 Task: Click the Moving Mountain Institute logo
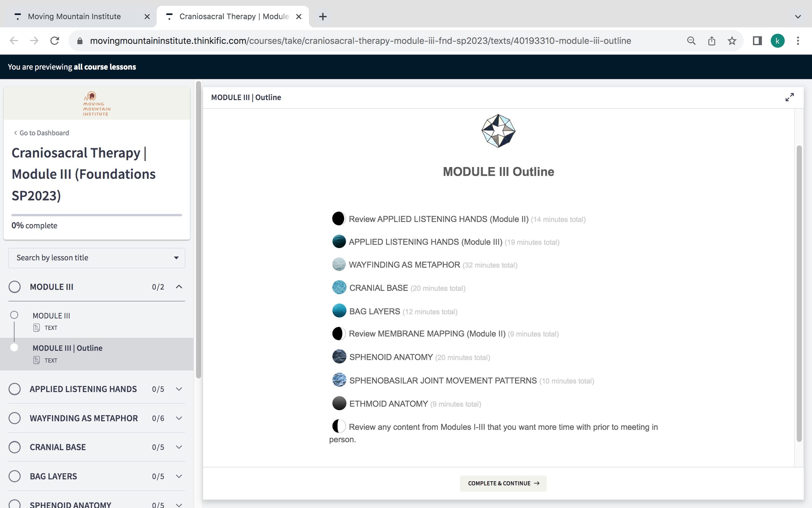pyautogui.click(x=96, y=103)
